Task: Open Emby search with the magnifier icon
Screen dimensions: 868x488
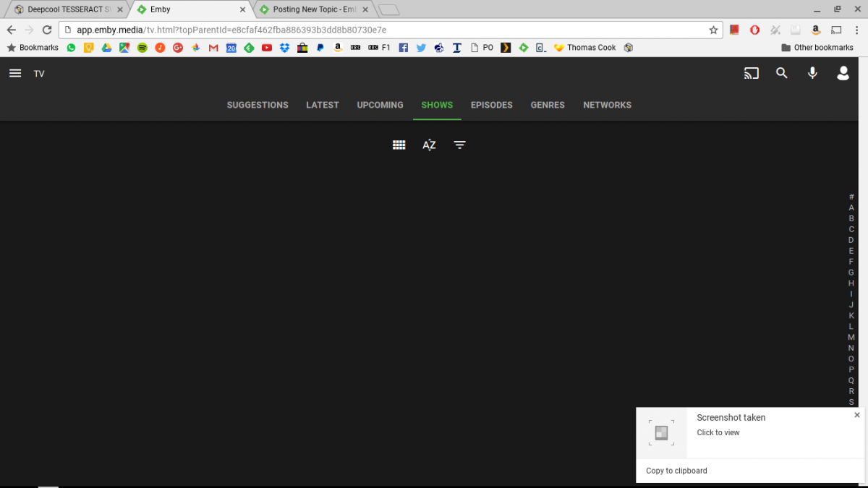Action: (782, 73)
